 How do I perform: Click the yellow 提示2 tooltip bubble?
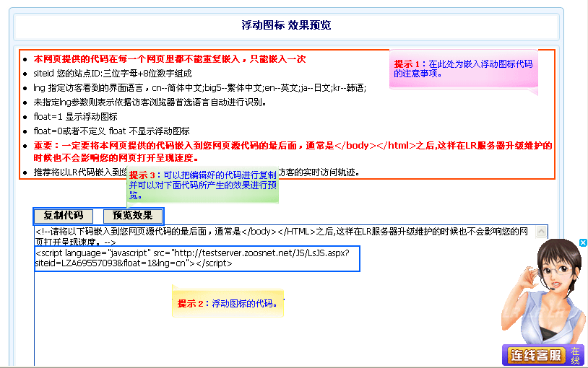click(227, 304)
